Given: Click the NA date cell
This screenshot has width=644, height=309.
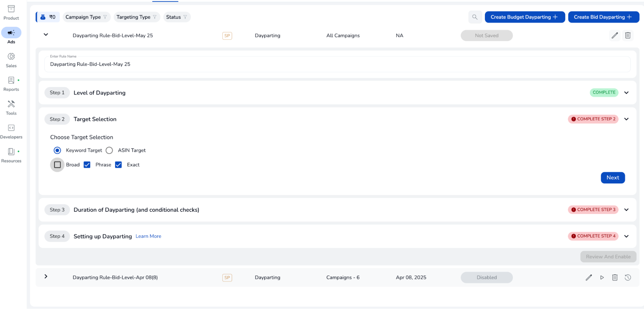Looking at the screenshot, I should click(x=399, y=35).
